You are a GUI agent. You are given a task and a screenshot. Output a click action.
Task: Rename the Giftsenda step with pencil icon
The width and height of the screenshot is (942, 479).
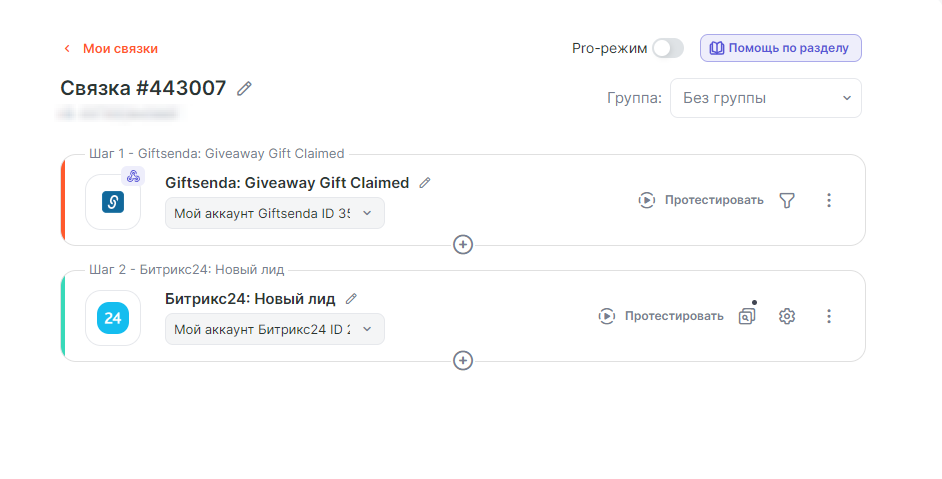(x=425, y=183)
